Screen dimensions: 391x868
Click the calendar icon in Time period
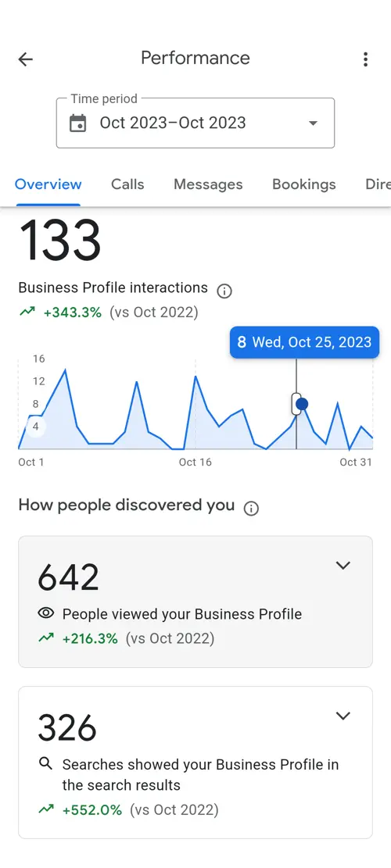(78, 123)
